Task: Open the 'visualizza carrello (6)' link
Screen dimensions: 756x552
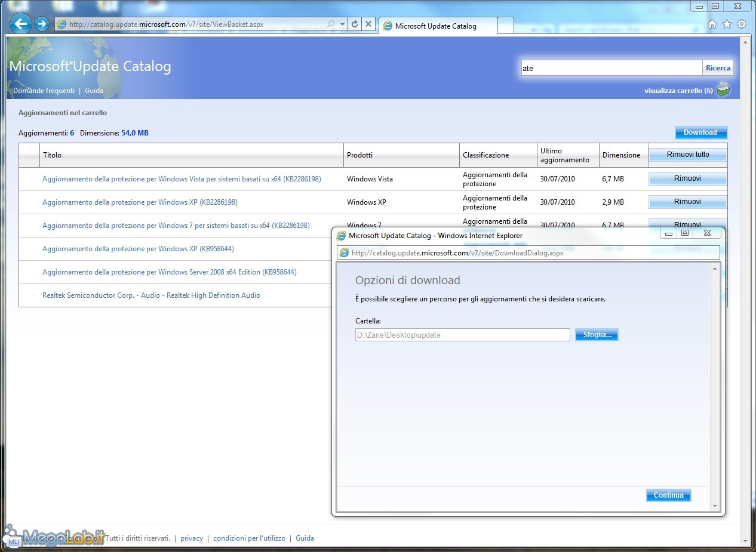Action: [678, 91]
